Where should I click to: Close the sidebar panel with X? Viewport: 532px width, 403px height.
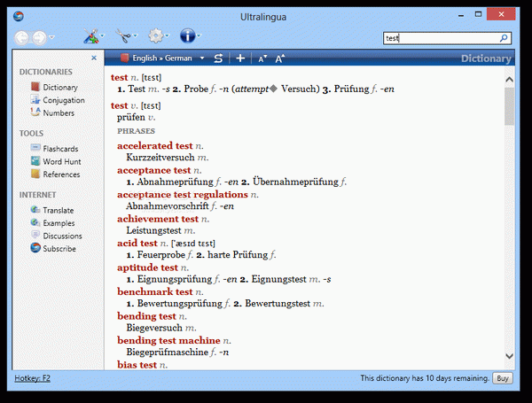pos(94,58)
